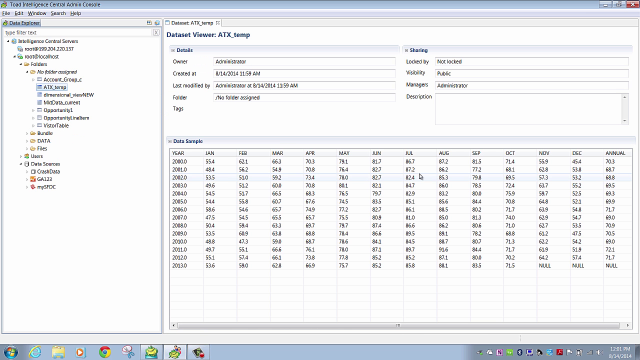Click the OneNote icon in system tray
Viewport: 640px width, 360px height.
tap(500, 352)
